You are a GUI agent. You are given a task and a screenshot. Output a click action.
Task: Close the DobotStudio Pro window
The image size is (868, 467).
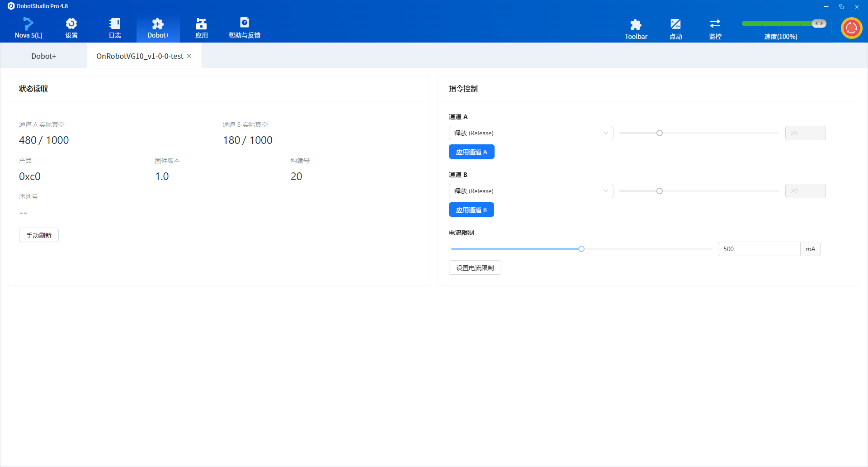857,6
